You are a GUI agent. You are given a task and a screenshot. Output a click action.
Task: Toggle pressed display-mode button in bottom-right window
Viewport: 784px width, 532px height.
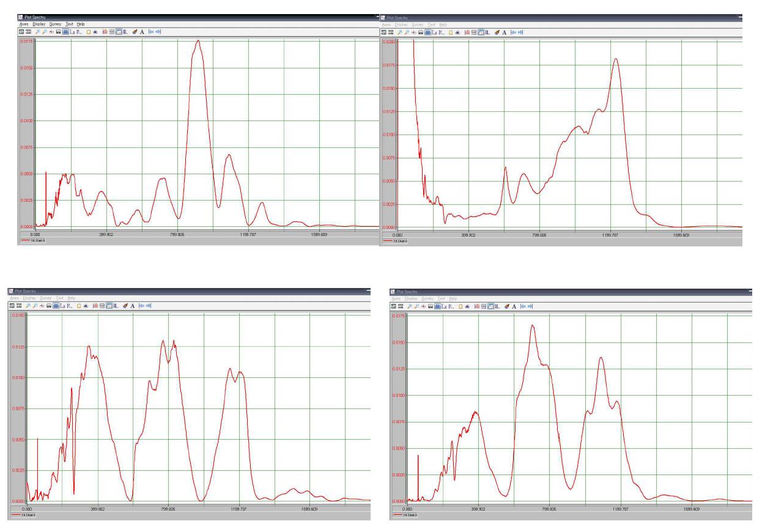point(491,306)
